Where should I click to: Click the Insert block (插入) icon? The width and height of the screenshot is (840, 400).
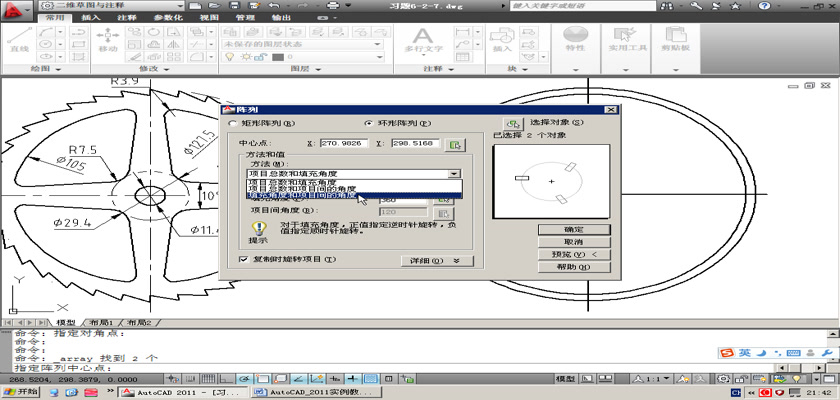click(502, 40)
